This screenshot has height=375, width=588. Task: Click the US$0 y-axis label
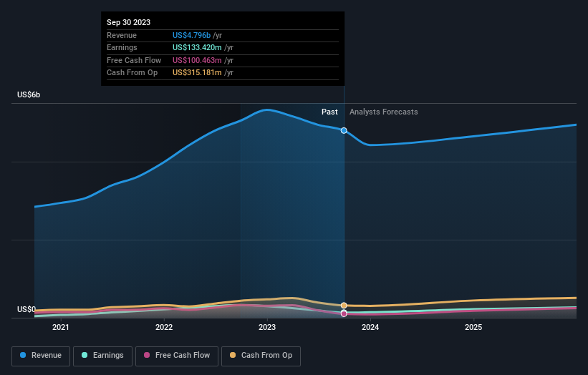pos(26,309)
